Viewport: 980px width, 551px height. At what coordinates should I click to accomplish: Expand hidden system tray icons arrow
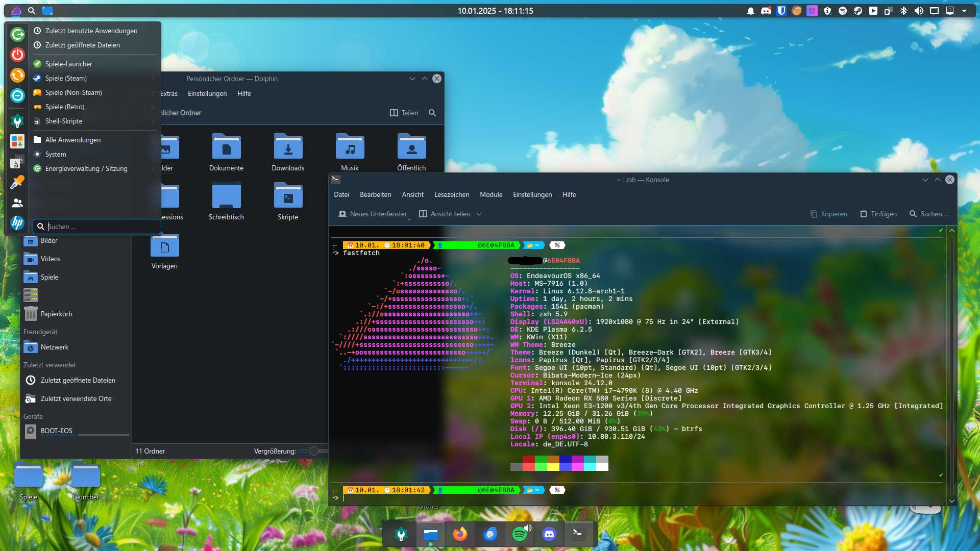tap(964, 11)
